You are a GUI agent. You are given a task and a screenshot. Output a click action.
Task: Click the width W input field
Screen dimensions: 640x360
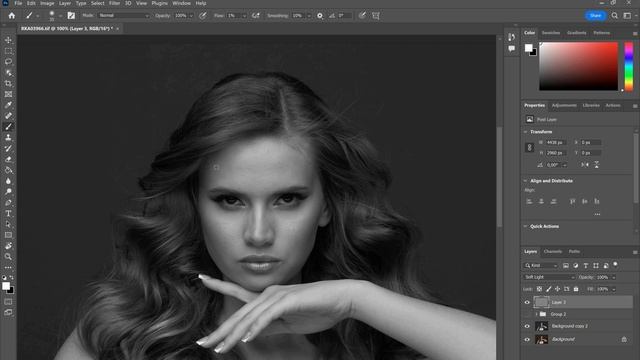pos(556,142)
